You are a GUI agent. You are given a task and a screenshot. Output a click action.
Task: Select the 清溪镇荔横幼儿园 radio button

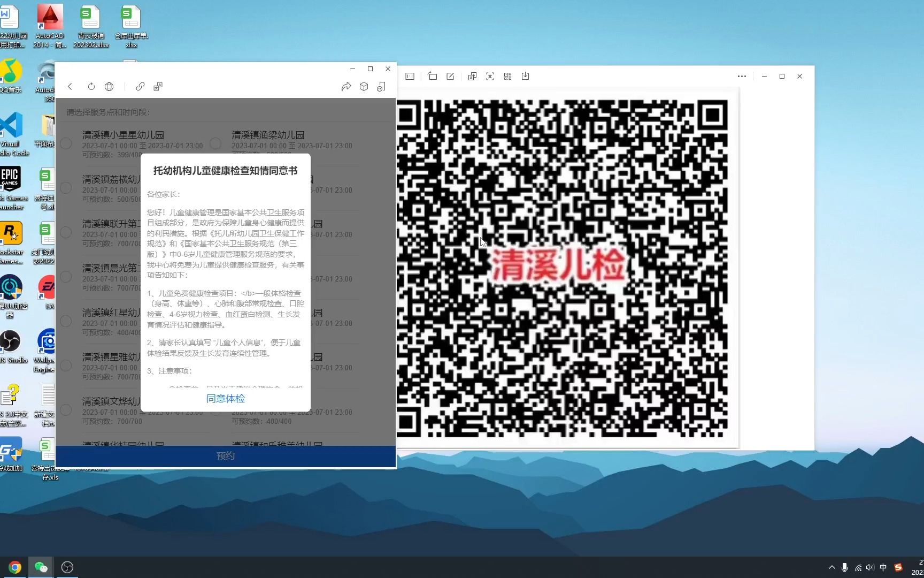[66, 188]
